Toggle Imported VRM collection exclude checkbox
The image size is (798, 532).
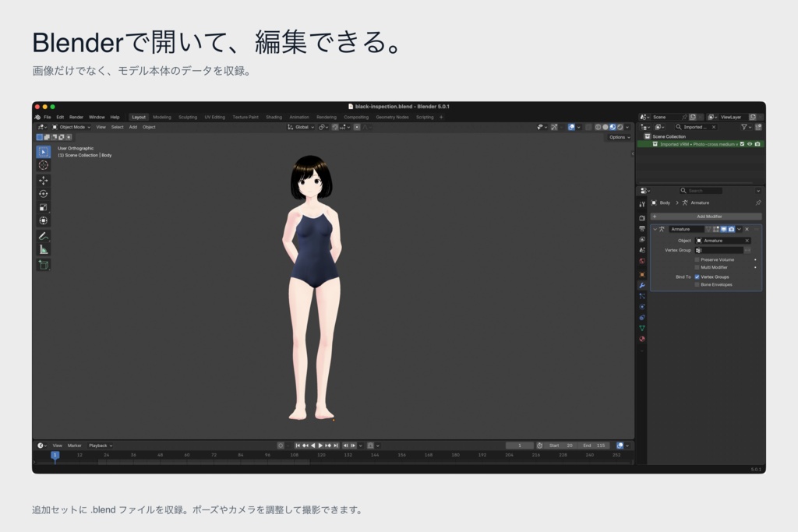[742, 144]
